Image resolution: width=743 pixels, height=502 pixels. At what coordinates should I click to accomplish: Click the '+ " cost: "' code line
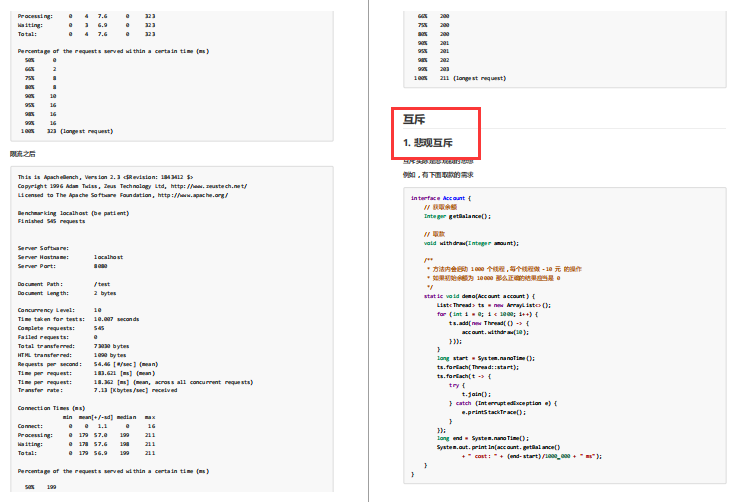click(x=532, y=456)
